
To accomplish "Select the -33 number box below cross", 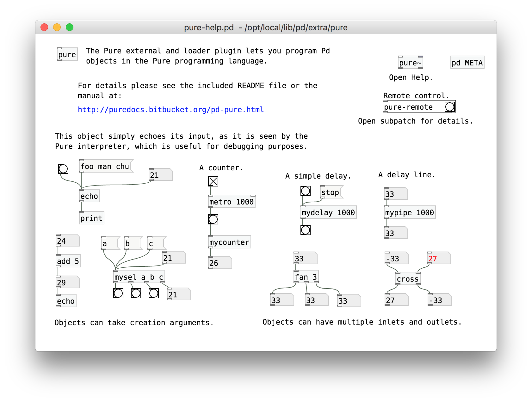I will (440, 300).
